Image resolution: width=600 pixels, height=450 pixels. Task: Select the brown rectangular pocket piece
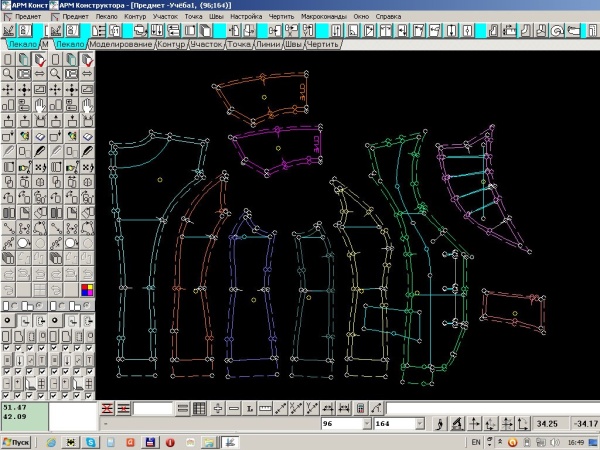click(515, 313)
